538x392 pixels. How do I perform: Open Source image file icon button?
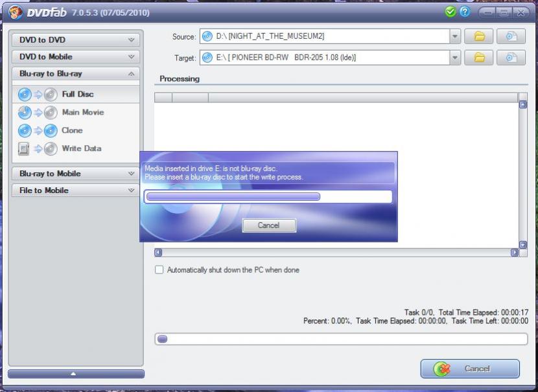coord(511,36)
